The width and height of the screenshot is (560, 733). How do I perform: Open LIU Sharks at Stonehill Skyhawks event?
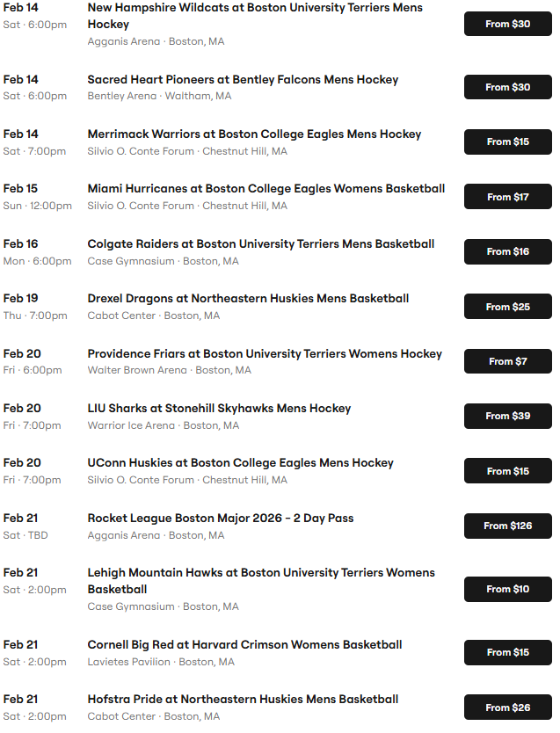[219, 409]
